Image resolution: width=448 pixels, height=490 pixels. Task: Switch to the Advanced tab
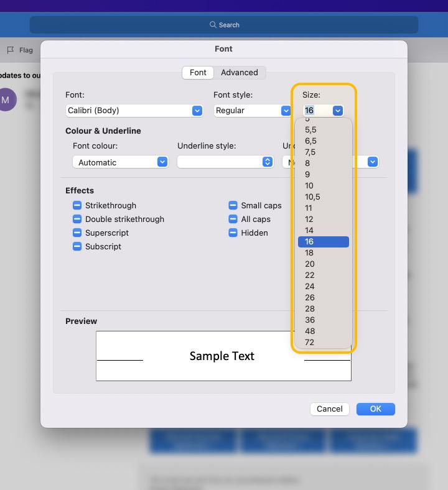tap(239, 72)
